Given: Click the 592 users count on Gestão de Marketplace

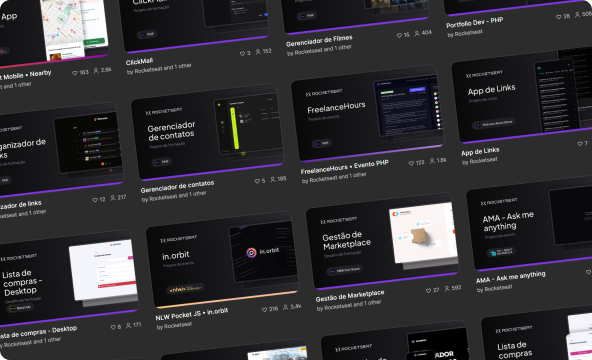Looking at the screenshot, I should point(456,288).
